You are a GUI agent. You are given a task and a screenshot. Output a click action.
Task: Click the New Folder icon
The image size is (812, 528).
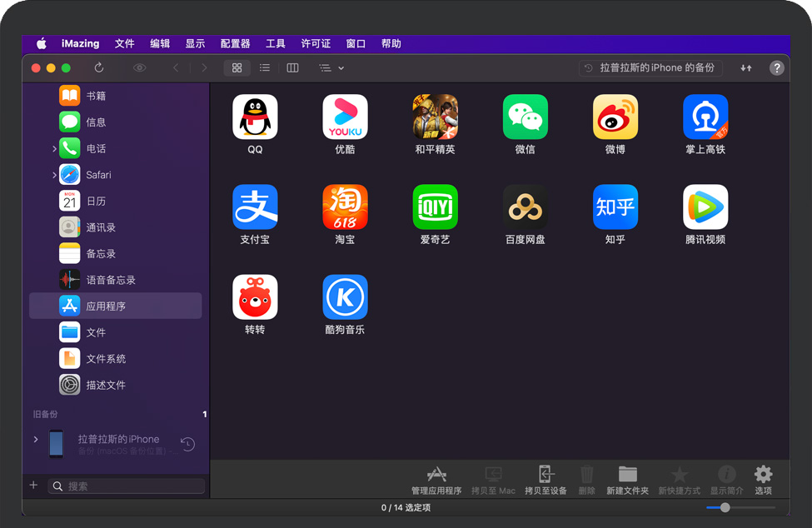[x=627, y=475]
